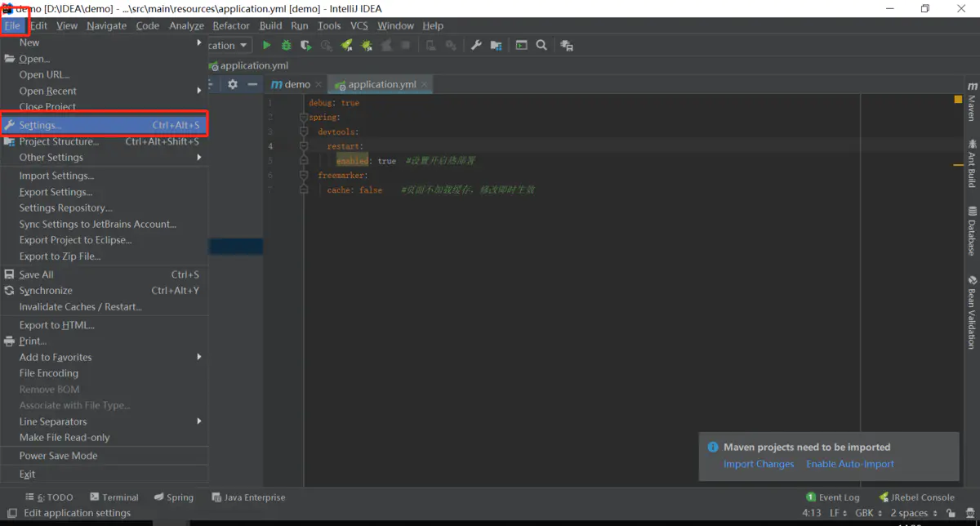Run with Coverage shield icon
980x526 pixels.
(x=305, y=46)
